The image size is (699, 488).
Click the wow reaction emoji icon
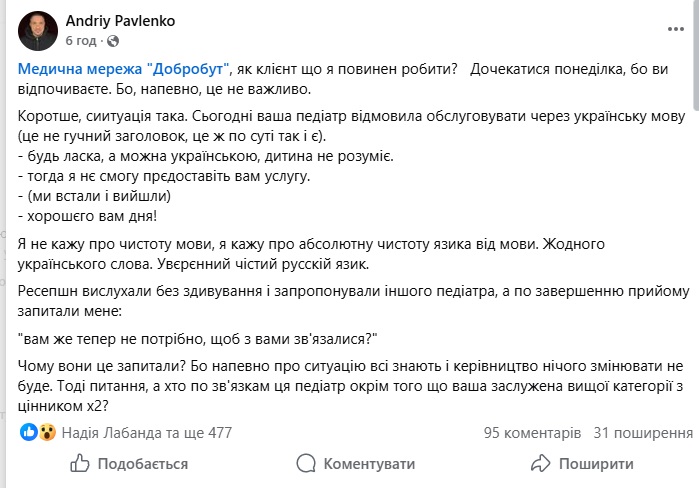(x=48, y=433)
